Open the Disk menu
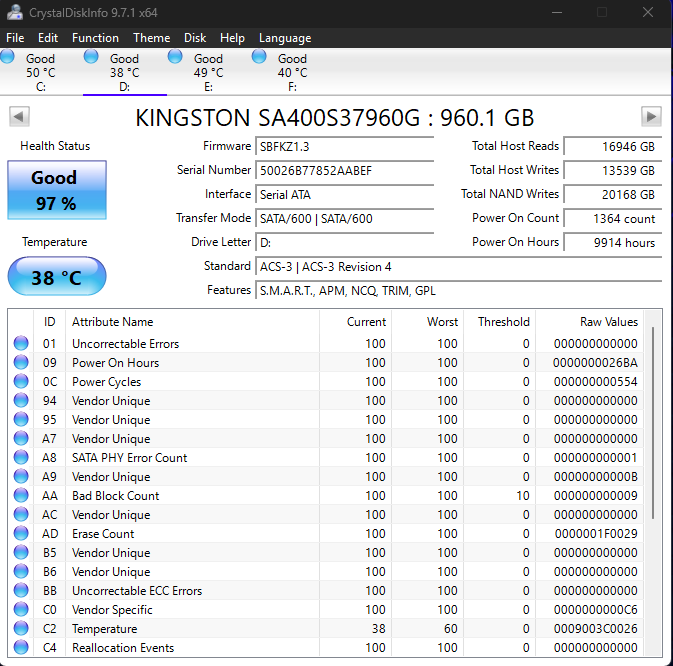This screenshot has height=666, width=673. (x=195, y=38)
